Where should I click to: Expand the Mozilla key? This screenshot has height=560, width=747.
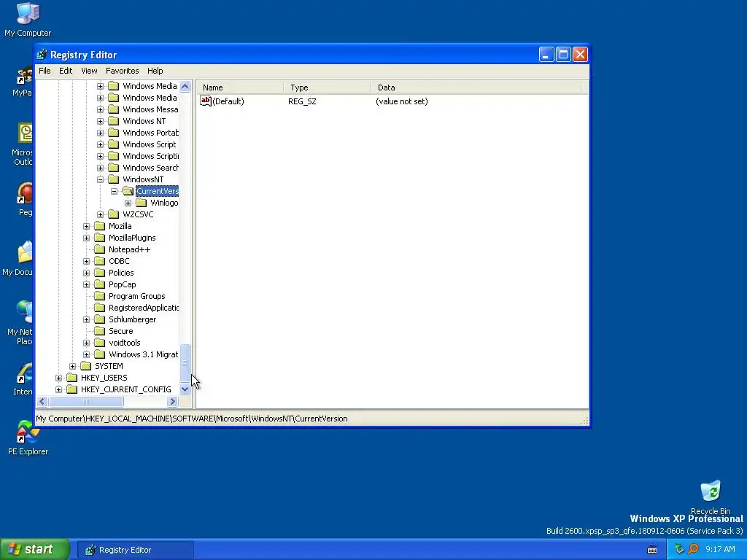click(x=86, y=226)
